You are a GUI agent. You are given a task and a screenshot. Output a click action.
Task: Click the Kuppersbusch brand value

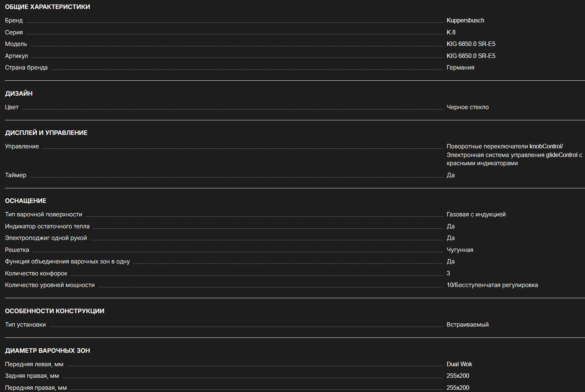tap(465, 21)
